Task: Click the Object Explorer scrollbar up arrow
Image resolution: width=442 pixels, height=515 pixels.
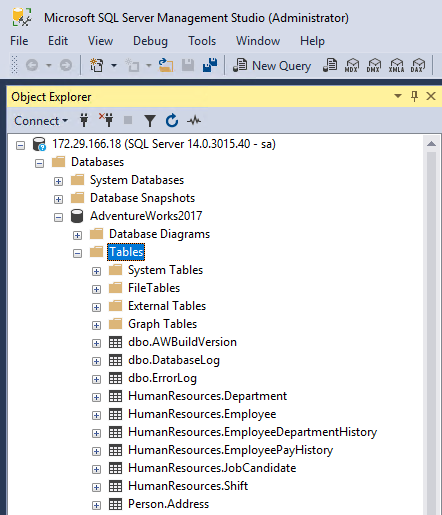Action: 431,144
